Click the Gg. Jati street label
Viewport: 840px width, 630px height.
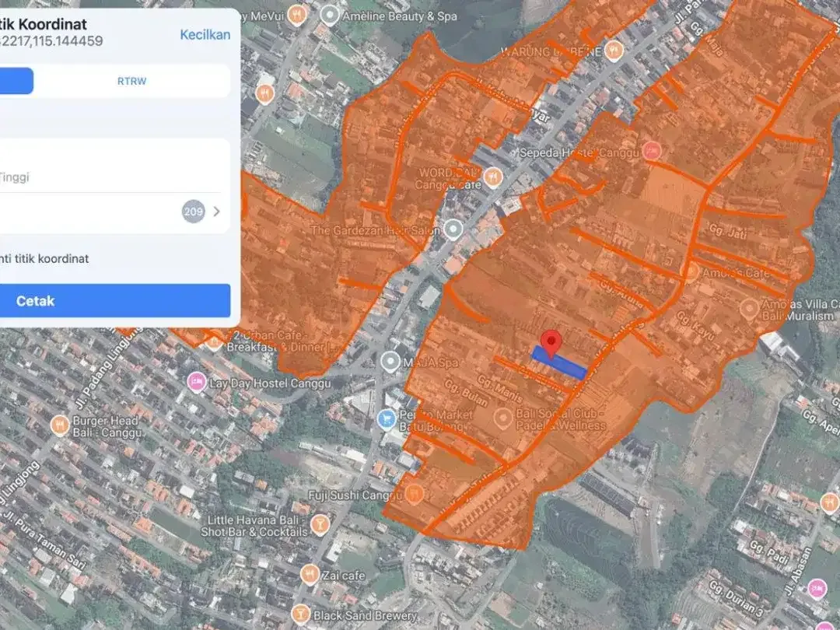pos(727,232)
